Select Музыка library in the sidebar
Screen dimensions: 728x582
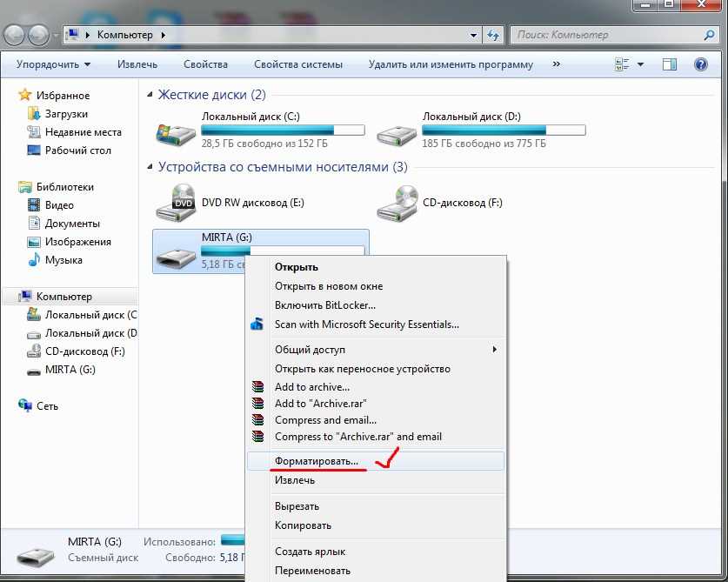pos(63,260)
